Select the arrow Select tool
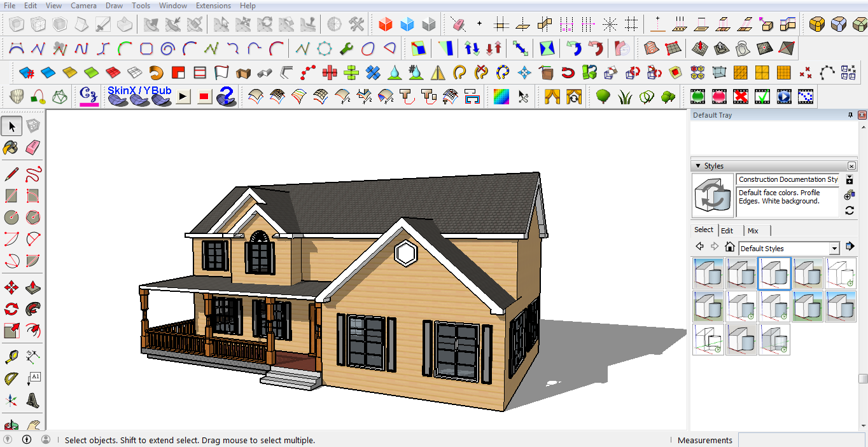 [11, 126]
